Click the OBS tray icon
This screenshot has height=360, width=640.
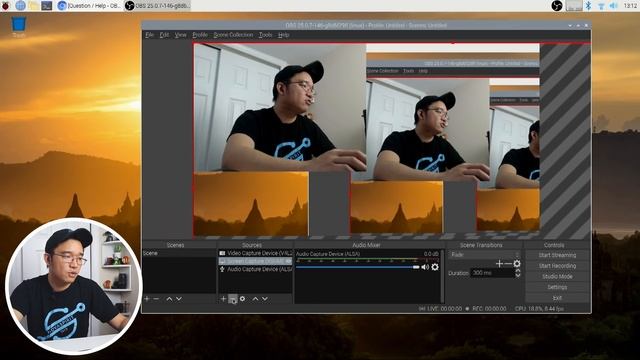pyautogui.click(x=557, y=6)
